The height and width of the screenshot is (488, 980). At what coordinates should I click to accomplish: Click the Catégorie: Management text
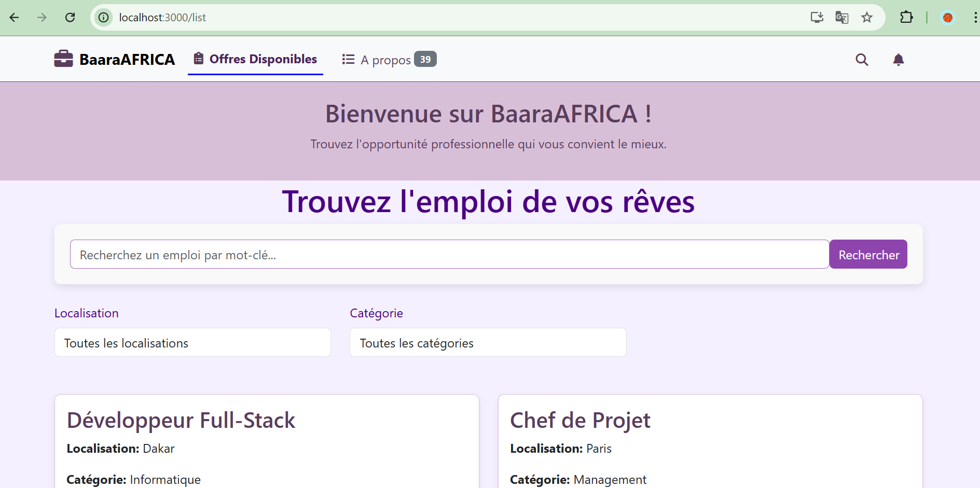point(578,480)
